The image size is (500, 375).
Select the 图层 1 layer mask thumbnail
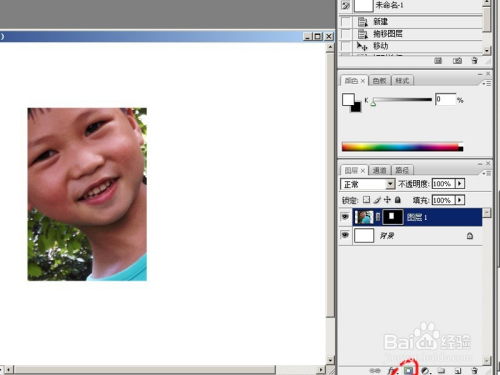point(392,217)
